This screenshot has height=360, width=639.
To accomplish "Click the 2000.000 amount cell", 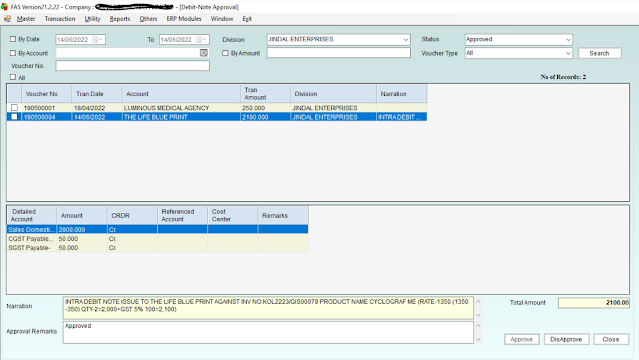I will (82, 230).
